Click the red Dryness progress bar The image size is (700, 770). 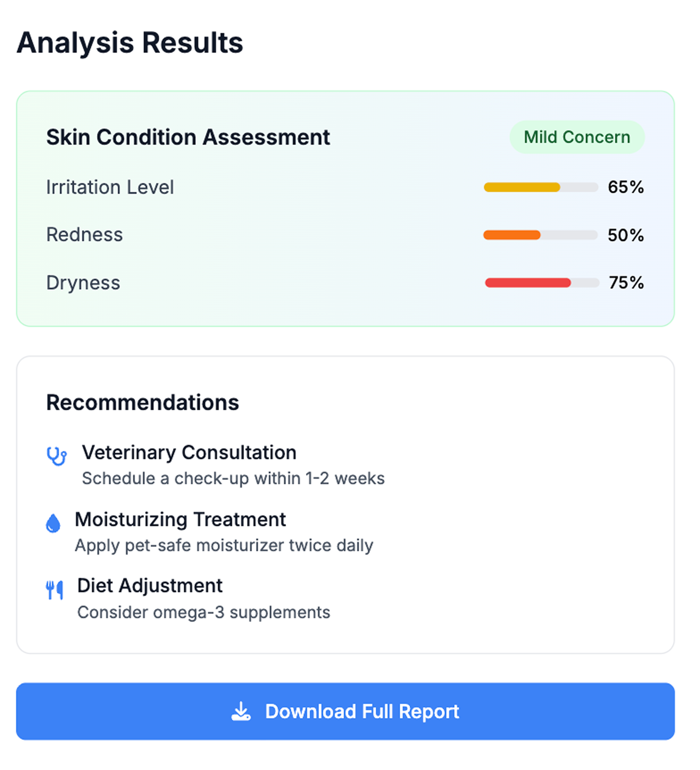542,283
